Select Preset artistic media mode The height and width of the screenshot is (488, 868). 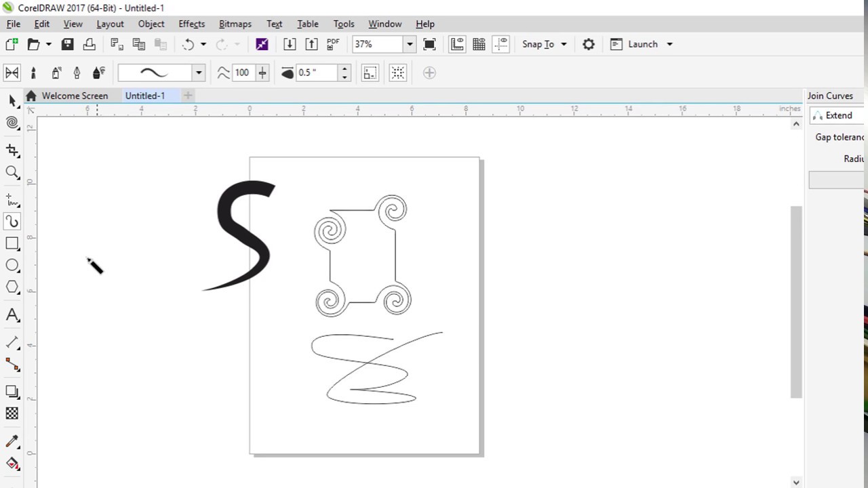pos(12,73)
